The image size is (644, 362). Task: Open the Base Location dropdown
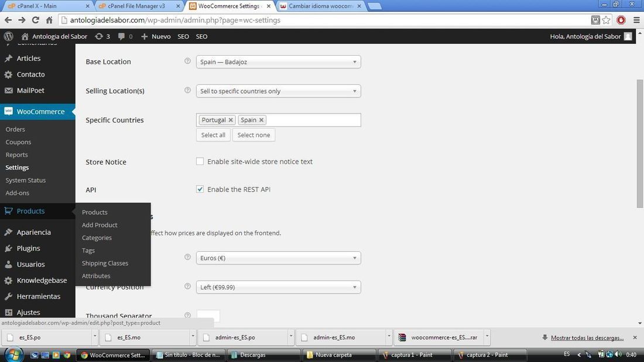point(279,62)
